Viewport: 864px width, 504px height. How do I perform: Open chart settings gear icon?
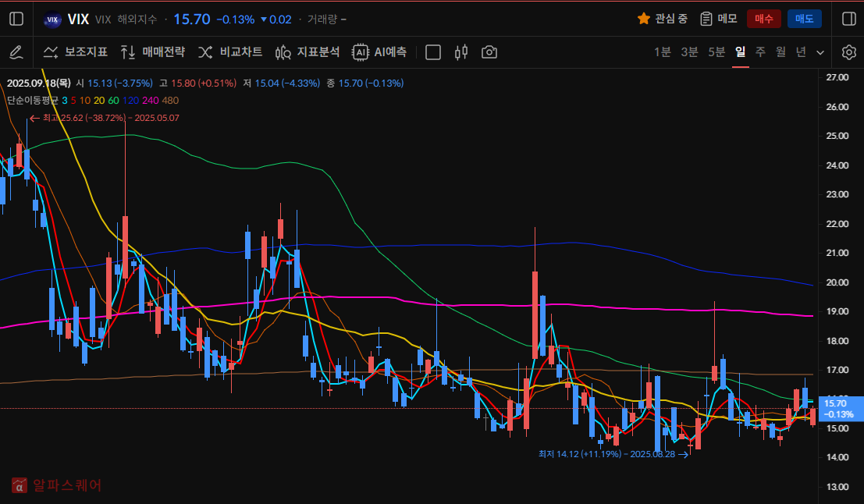click(x=849, y=52)
